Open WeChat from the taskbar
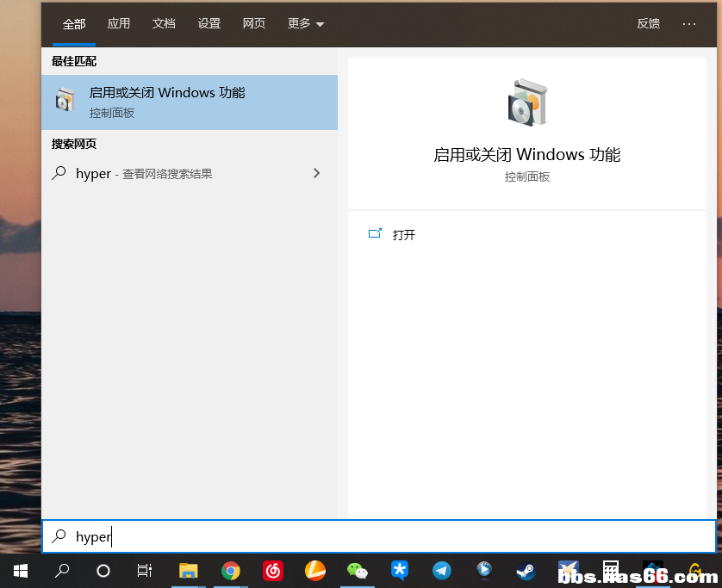 coord(357,570)
